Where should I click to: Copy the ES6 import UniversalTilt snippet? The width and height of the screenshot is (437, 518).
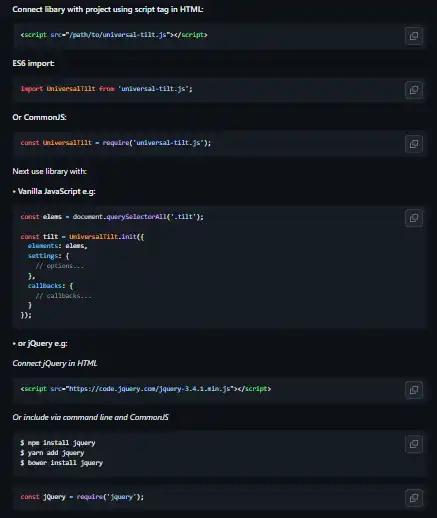(414, 90)
